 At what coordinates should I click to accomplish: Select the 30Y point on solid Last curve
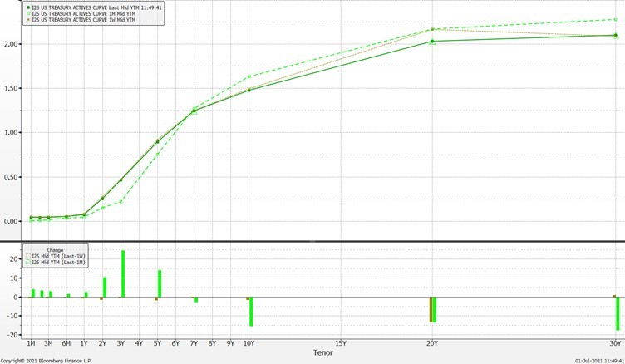tap(615, 35)
